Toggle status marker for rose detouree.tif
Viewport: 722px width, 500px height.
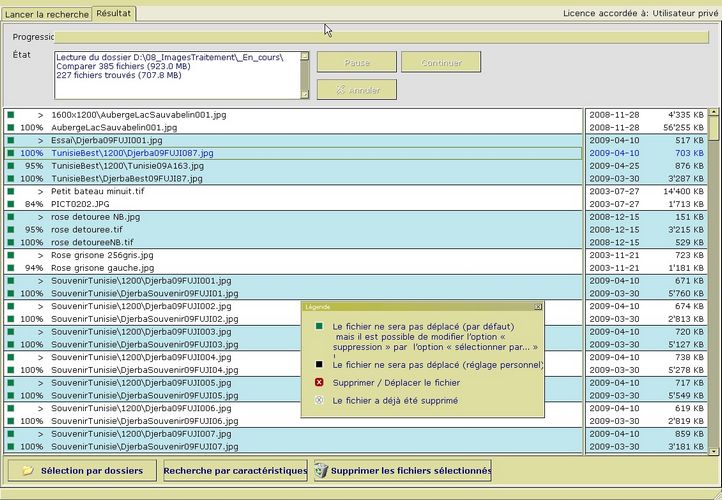pyautogui.click(x=11, y=229)
